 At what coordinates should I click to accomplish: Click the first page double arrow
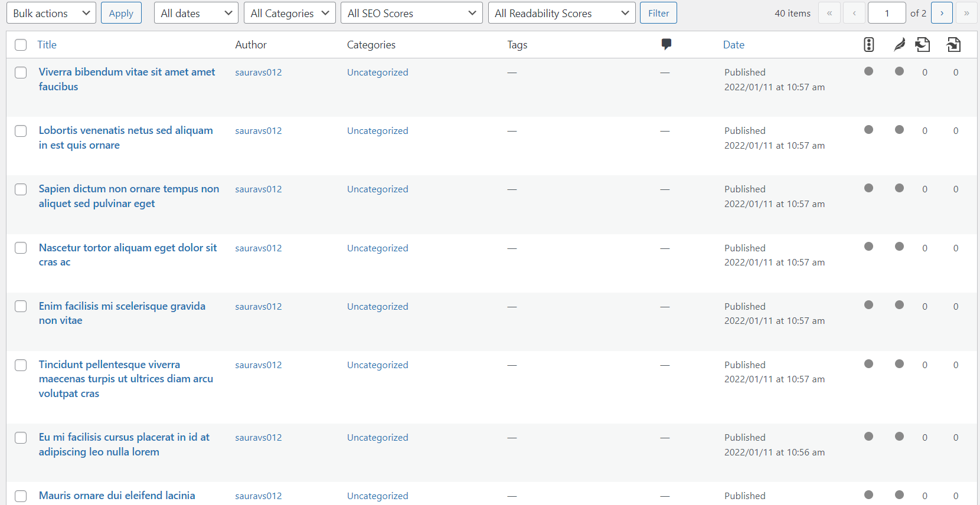[829, 13]
